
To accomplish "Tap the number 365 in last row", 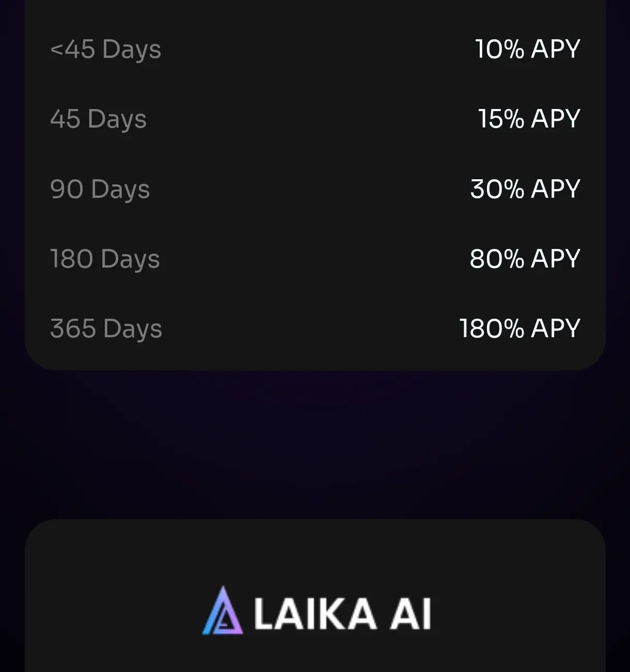I will [73, 329].
